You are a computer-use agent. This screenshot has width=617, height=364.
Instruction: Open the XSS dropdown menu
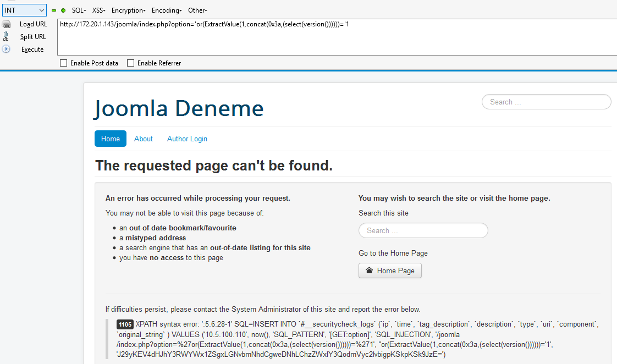(99, 10)
